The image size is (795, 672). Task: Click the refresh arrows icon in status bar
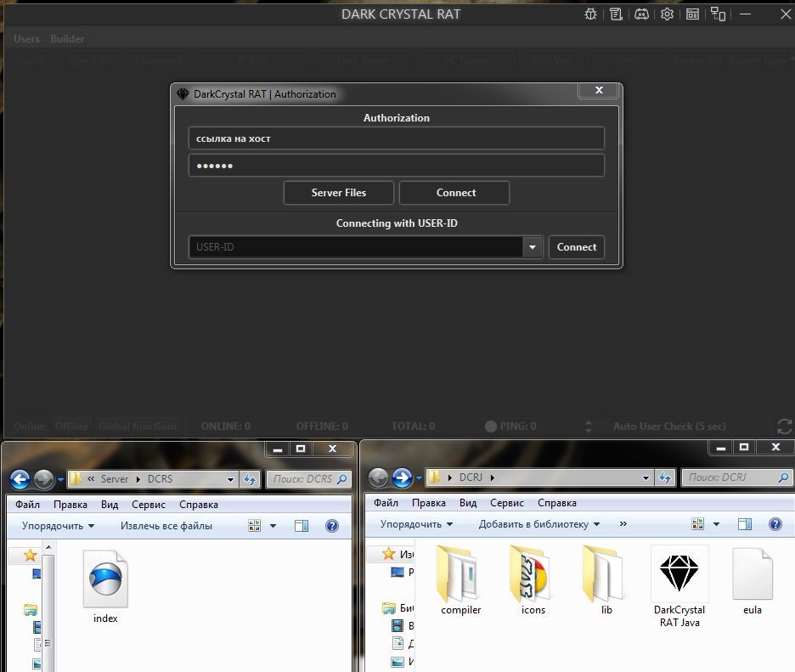pyautogui.click(x=784, y=426)
